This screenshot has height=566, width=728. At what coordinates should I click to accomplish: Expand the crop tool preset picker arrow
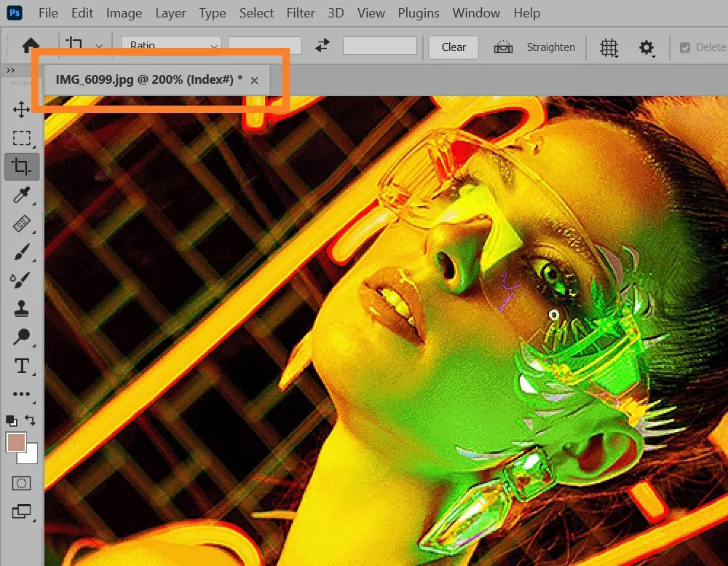click(x=99, y=47)
